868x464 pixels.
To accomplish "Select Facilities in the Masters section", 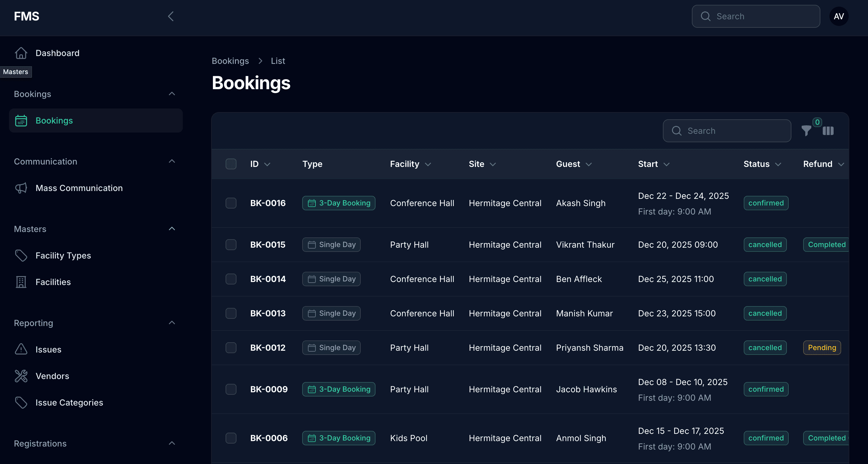I will [53, 282].
